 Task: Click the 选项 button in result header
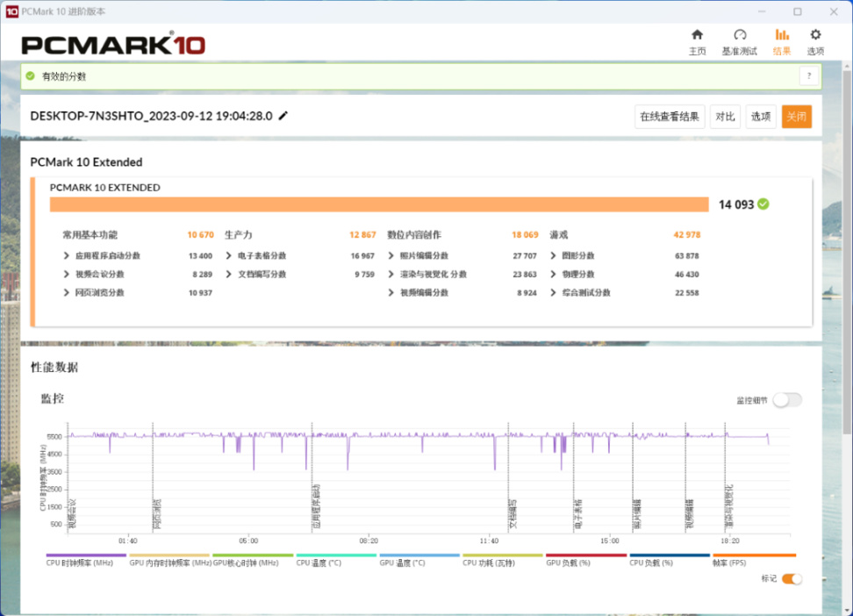pyautogui.click(x=761, y=117)
